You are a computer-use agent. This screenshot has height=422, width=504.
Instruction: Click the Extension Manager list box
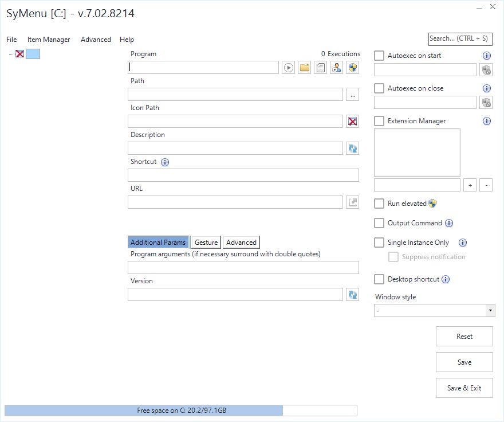pos(417,153)
